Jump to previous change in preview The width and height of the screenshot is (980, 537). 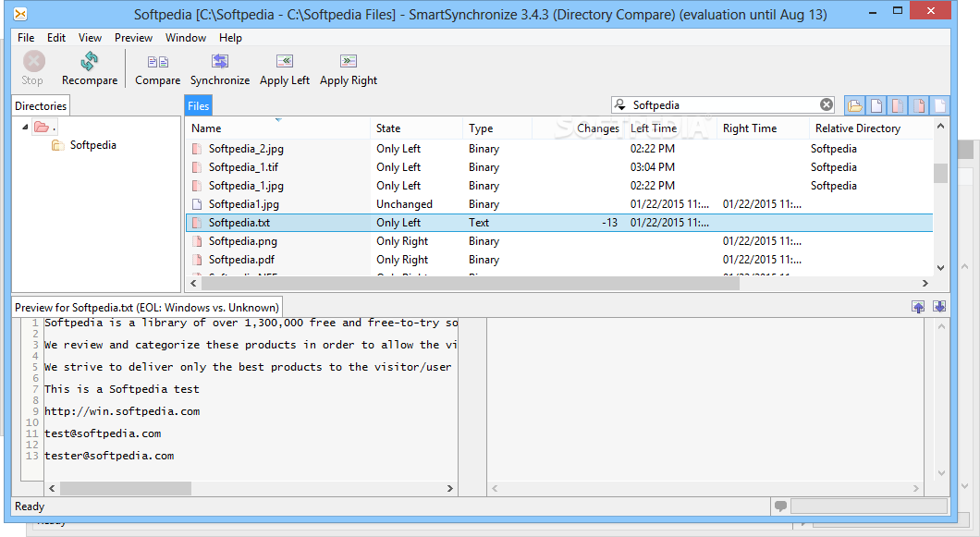[917, 306]
